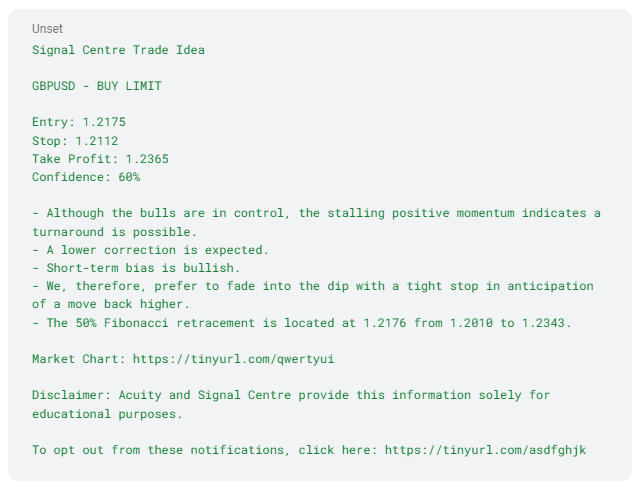Viewport: 641px width, 488px height.
Task: Click the bulls are in control sentence
Action: coord(316,222)
